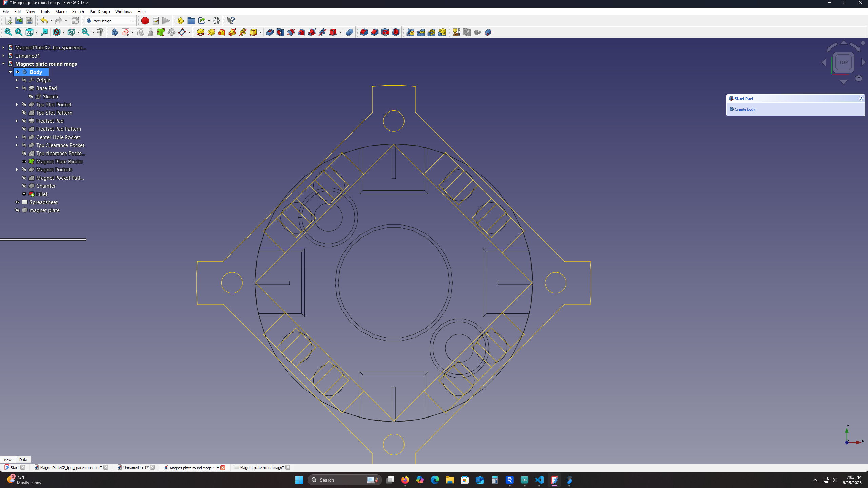Toggle visibility of Heatset Pad
The image size is (868, 488).
click(24, 121)
